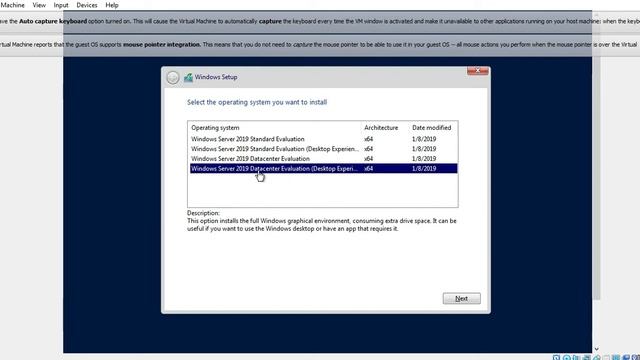
Task: Click the Architecture column header
Action: coord(381,128)
